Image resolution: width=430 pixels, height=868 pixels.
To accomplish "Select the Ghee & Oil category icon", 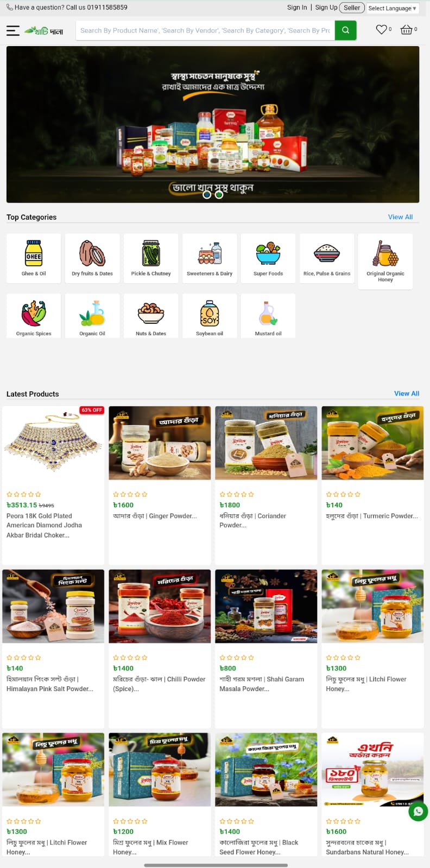I will (x=34, y=253).
